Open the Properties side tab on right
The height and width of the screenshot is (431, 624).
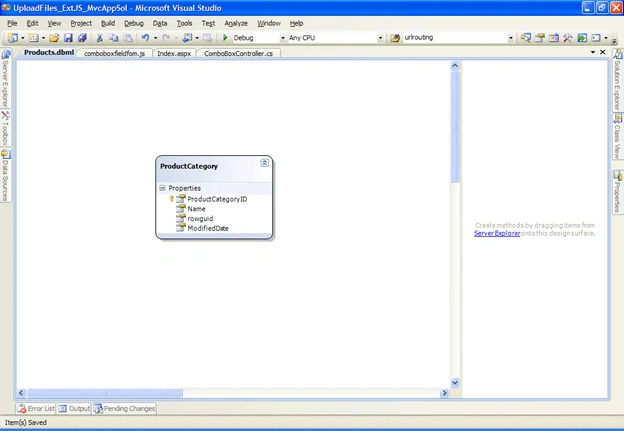[x=617, y=191]
